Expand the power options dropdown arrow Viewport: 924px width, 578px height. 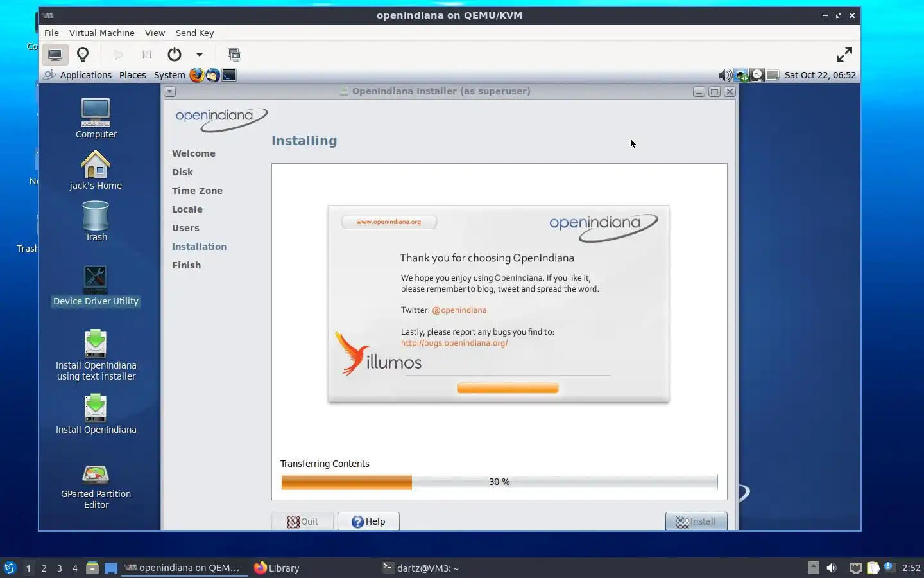(x=200, y=55)
